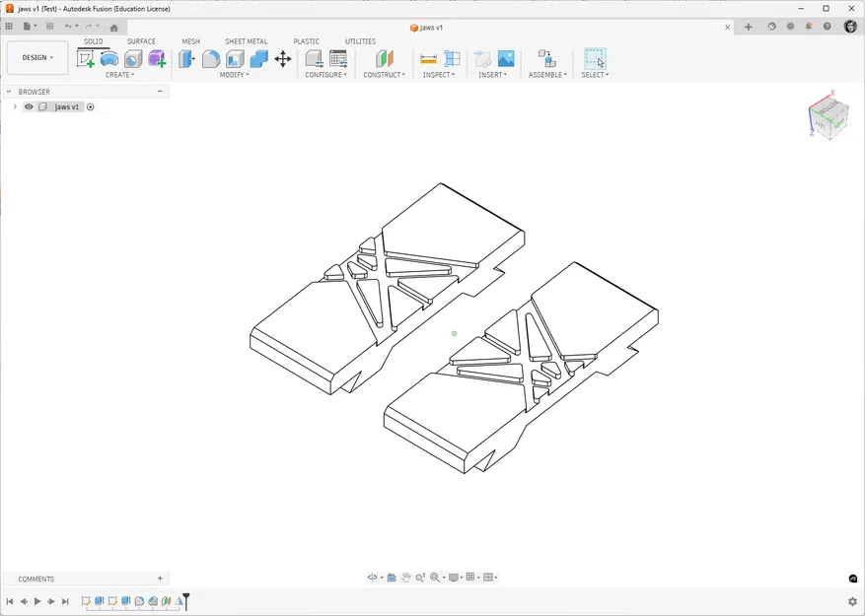Open preferences via the gear at bottom right
The image size is (865, 616).
pyautogui.click(x=852, y=601)
